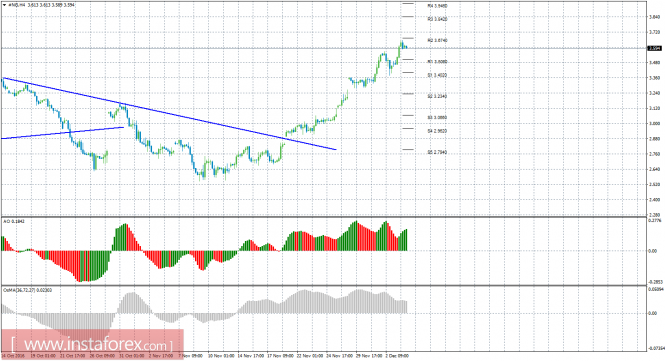
Task: Select the current price tag on the price axis
Action: 655,48
